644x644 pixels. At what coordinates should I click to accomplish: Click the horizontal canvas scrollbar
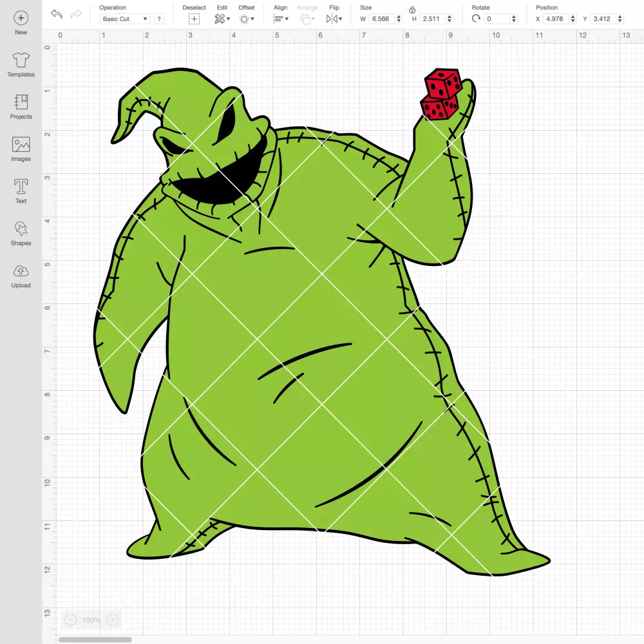pos(95,639)
